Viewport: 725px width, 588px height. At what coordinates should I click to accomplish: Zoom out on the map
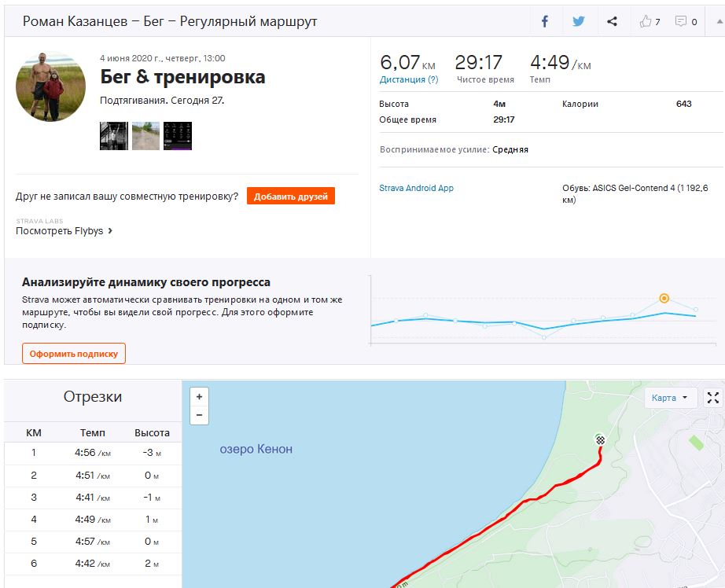(x=199, y=415)
